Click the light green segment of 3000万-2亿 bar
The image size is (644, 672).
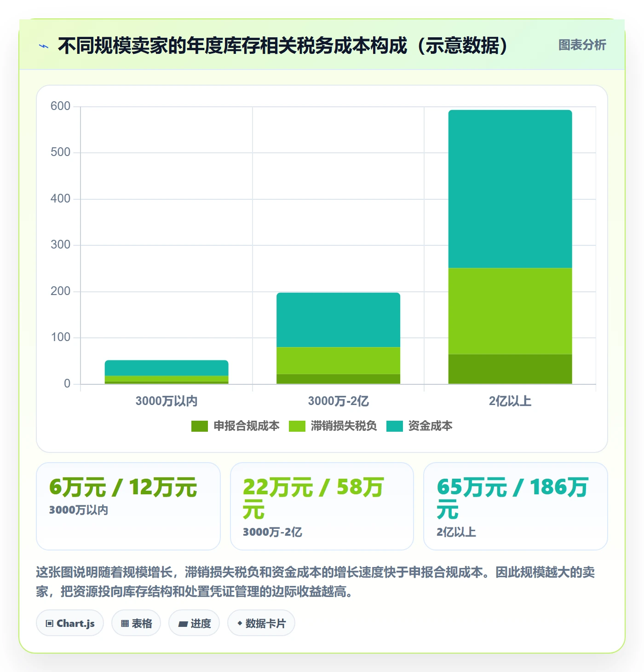tap(338, 360)
